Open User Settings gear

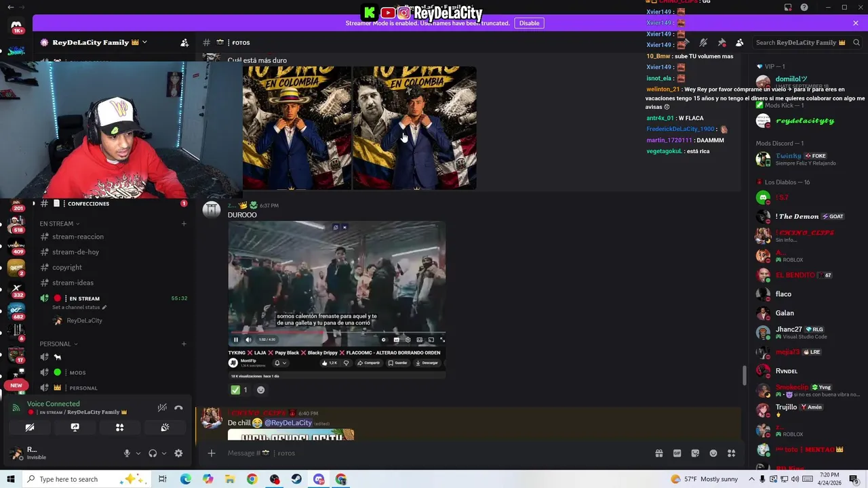(178, 453)
